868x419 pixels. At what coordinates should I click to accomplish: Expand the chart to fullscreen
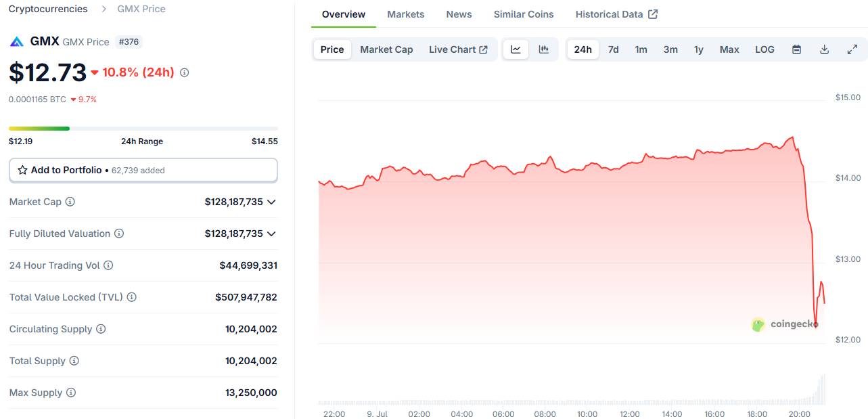click(852, 49)
